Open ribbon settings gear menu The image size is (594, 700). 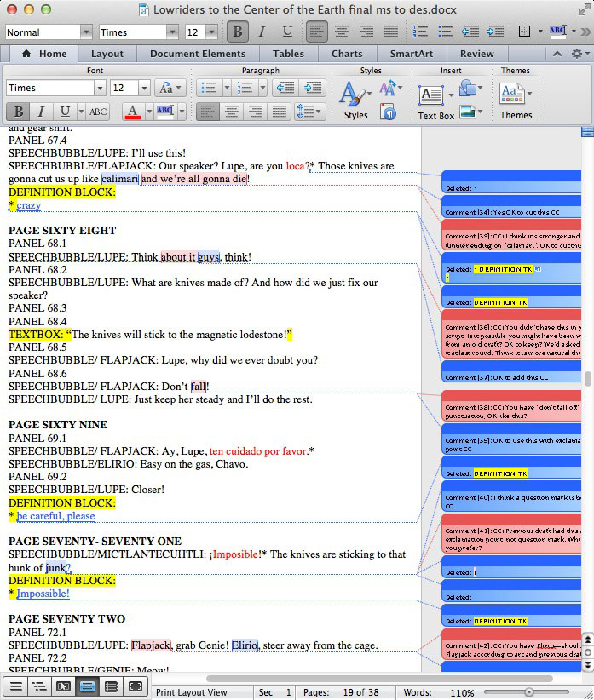click(x=580, y=54)
